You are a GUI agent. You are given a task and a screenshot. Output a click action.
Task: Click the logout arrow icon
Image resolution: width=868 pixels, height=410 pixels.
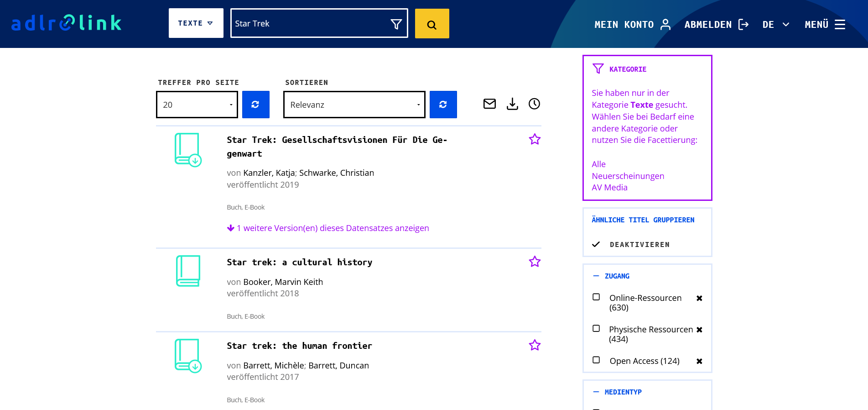743,24
